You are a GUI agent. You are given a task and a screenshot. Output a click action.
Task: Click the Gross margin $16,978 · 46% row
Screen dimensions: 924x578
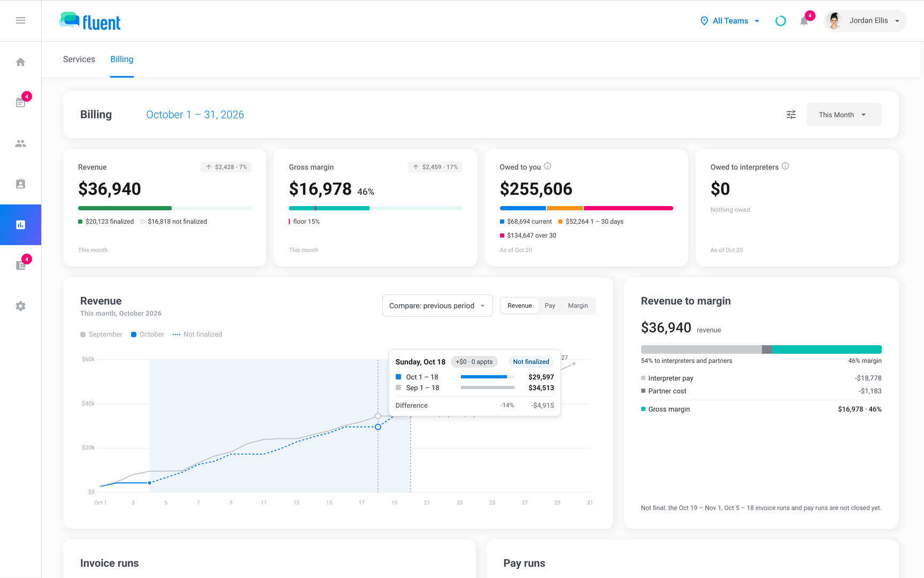pos(761,409)
